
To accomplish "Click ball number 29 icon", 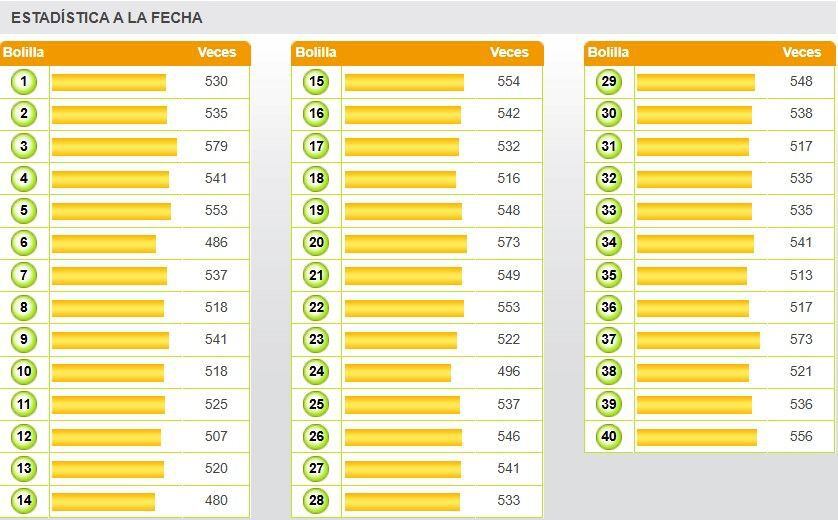I will point(608,82).
